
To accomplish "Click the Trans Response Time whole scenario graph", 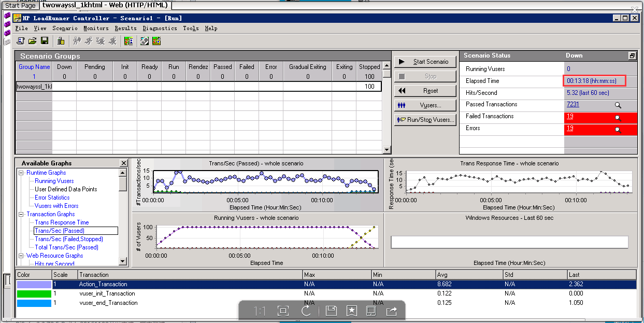I will click(x=511, y=185).
